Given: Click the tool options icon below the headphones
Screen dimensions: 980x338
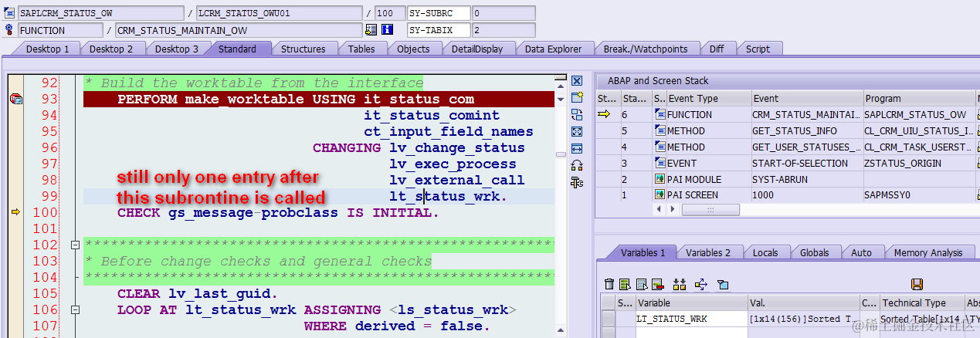Looking at the screenshot, I should coord(576,182).
